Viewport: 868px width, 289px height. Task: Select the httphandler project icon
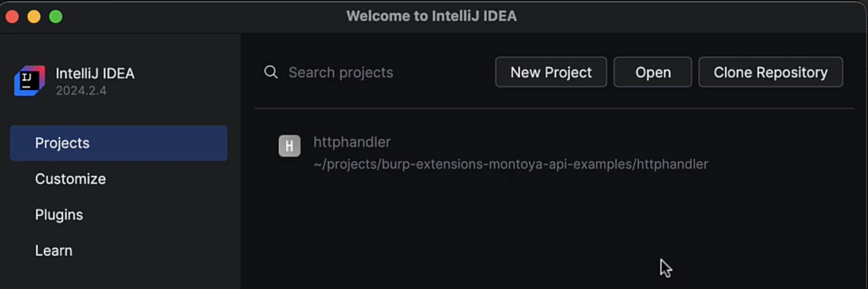289,145
